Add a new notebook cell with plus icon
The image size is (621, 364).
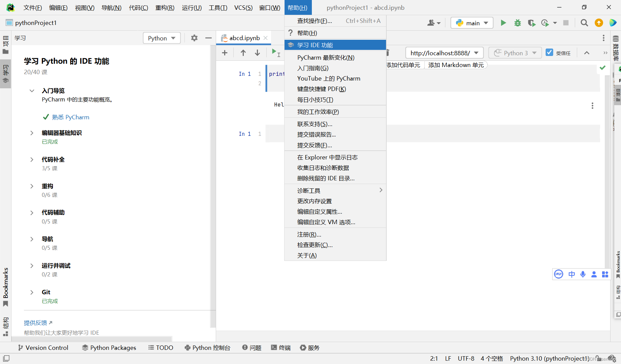(225, 53)
